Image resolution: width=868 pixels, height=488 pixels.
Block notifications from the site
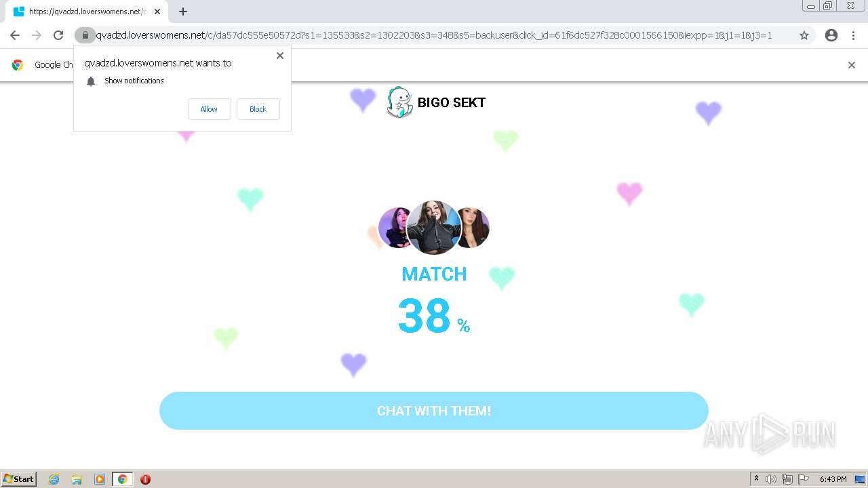coord(258,109)
